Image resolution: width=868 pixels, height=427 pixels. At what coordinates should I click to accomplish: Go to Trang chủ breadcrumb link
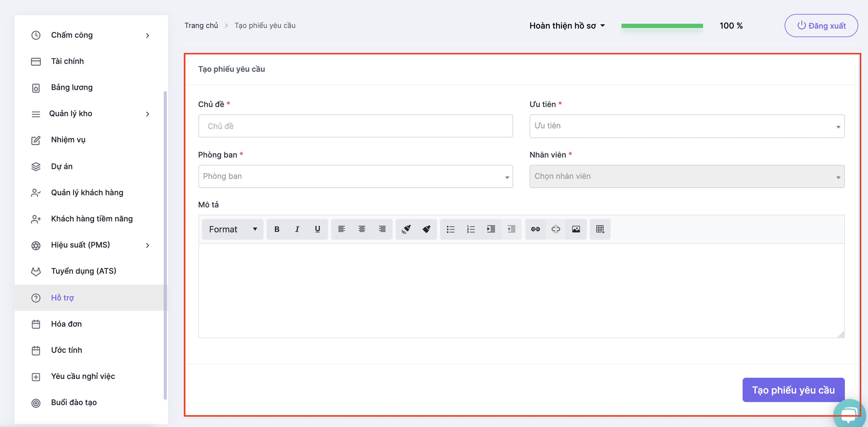[x=201, y=26]
